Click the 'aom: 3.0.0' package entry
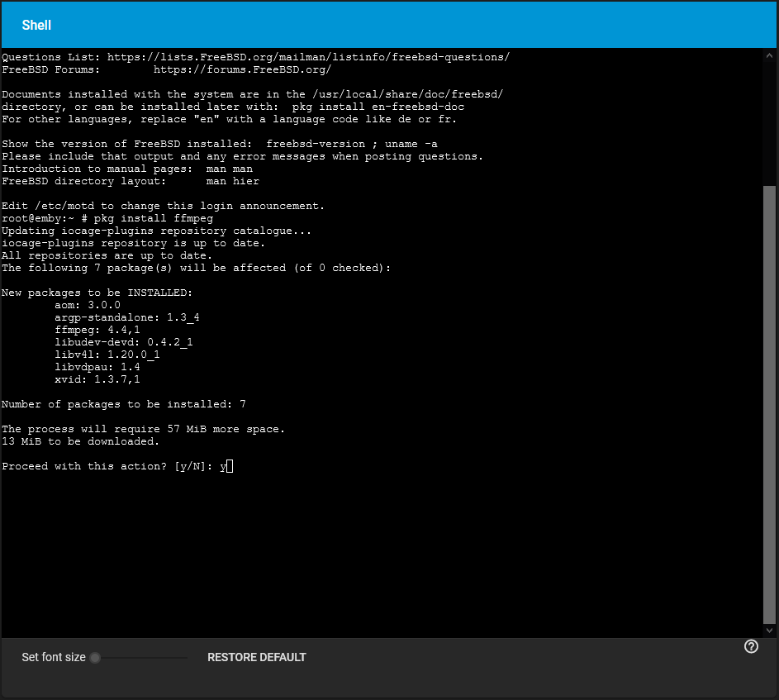Image resolution: width=779 pixels, height=700 pixels. (88, 305)
